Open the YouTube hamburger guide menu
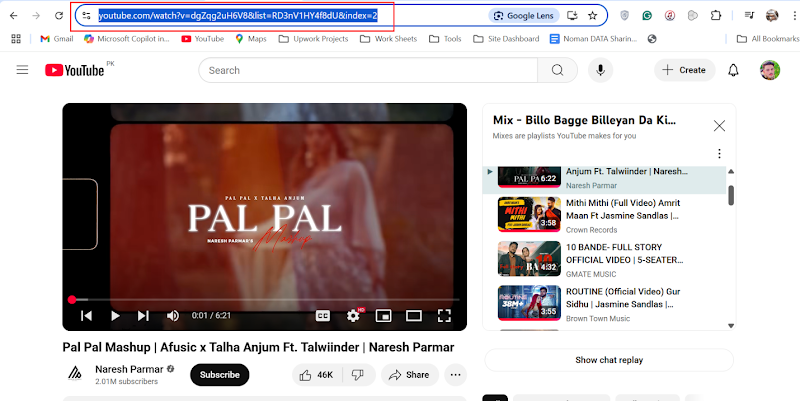Image resolution: width=800 pixels, height=401 pixels. [22, 70]
